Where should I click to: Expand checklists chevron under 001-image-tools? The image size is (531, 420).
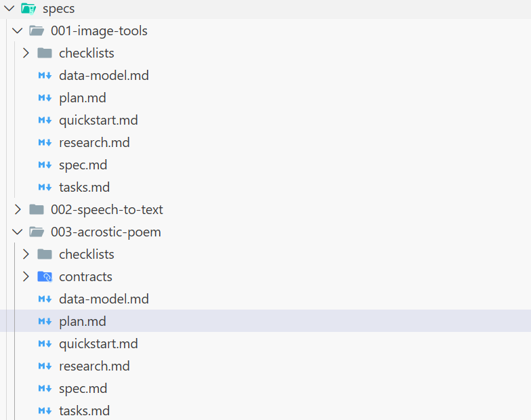[x=26, y=54]
